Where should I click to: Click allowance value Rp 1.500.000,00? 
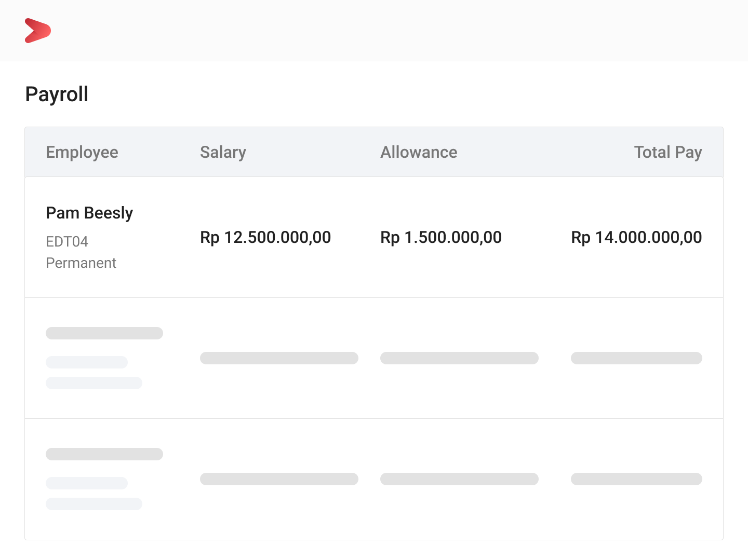441,237
